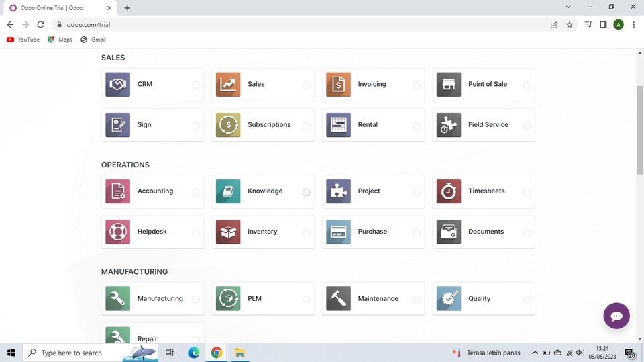Click the PLM cycle box icon
Image resolution: width=644 pixels, height=362 pixels.
coord(228,298)
